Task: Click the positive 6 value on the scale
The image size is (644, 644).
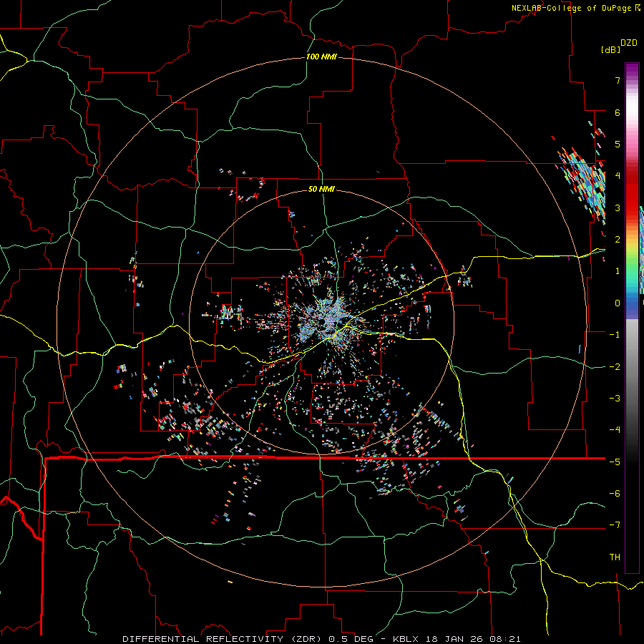Action: click(x=618, y=112)
